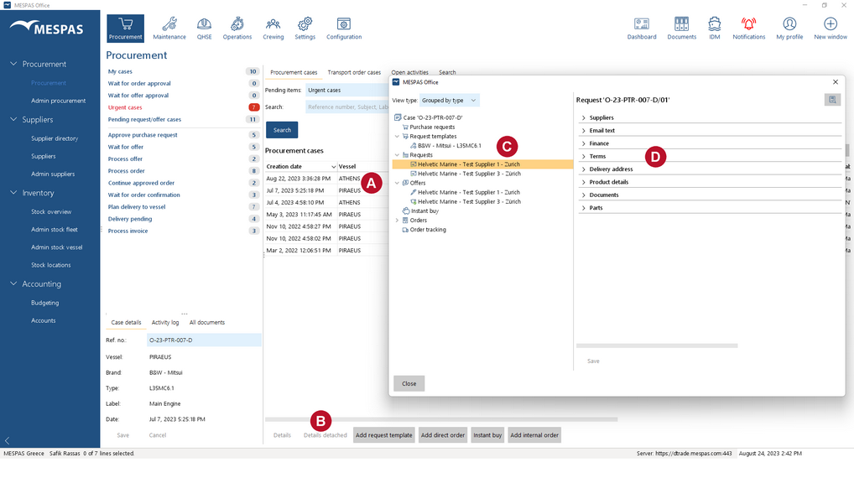Open the Configuration module

tap(344, 29)
